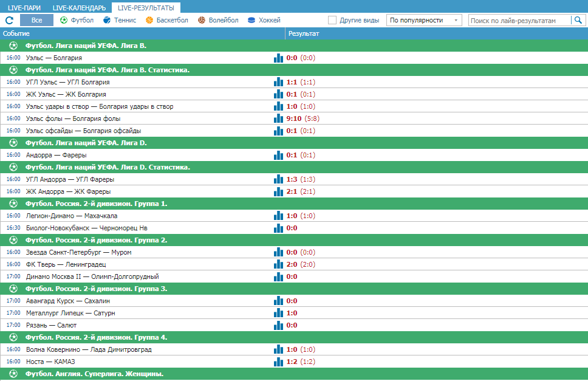
Task: Click the Россия. 2-й дивизион. Группа 1. header
Action: pos(294,204)
